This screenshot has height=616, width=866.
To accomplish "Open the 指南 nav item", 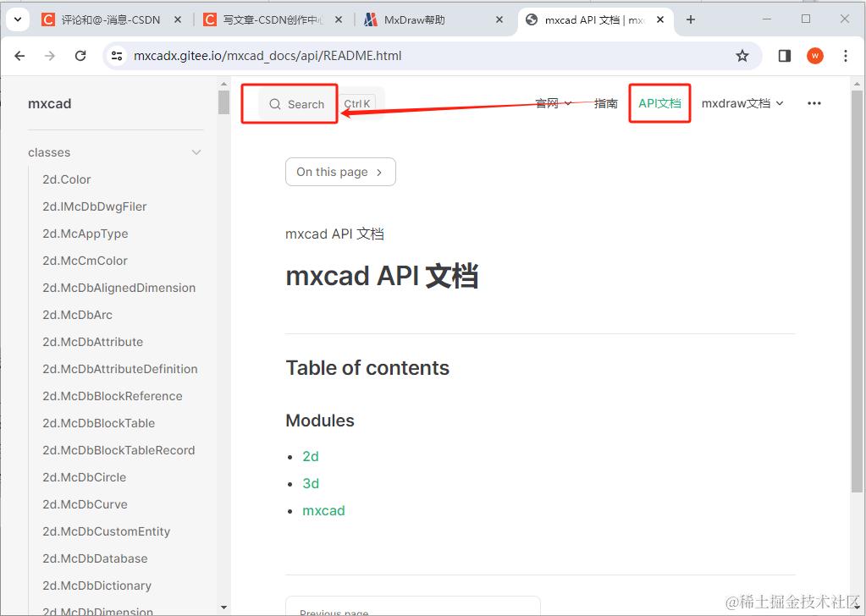I will pyautogui.click(x=605, y=103).
